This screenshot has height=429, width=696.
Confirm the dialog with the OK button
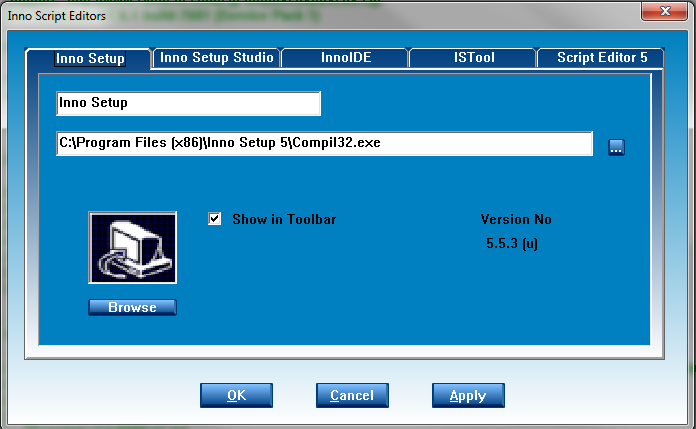point(236,395)
